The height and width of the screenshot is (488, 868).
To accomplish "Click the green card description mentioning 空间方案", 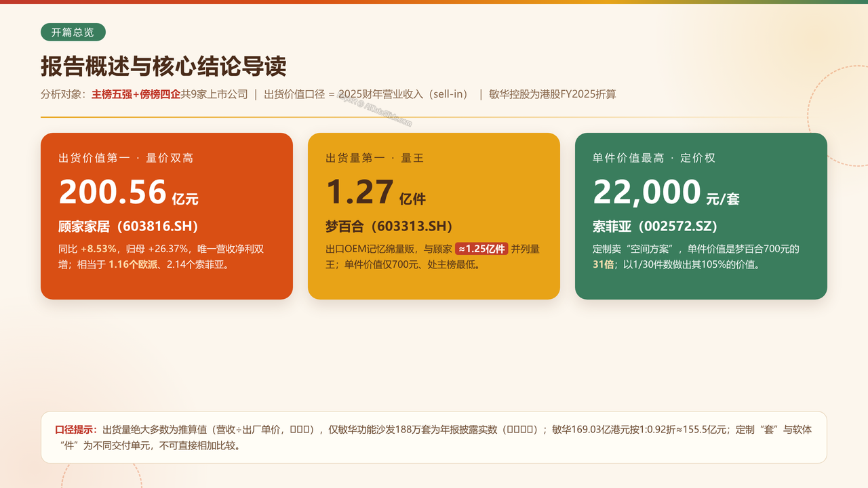I will pyautogui.click(x=696, y=256).
